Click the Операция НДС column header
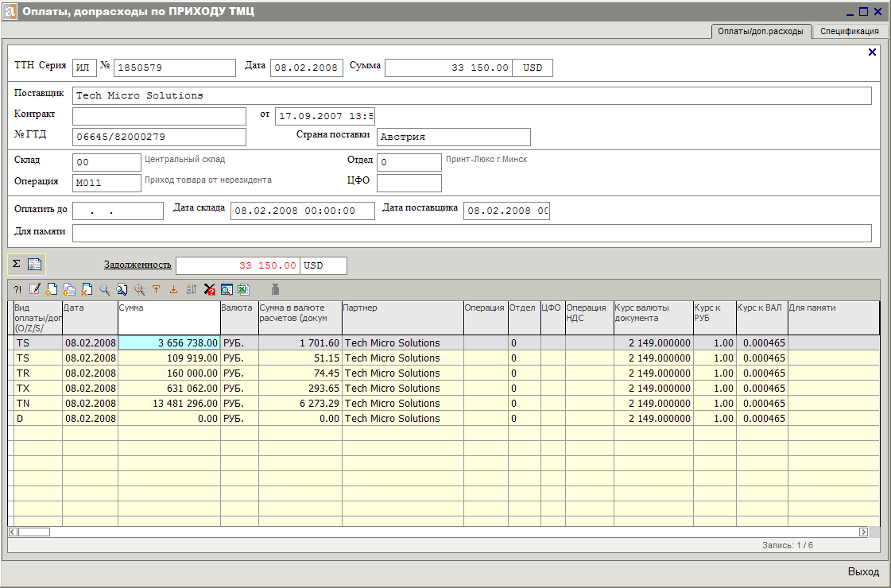 point(589,318)
